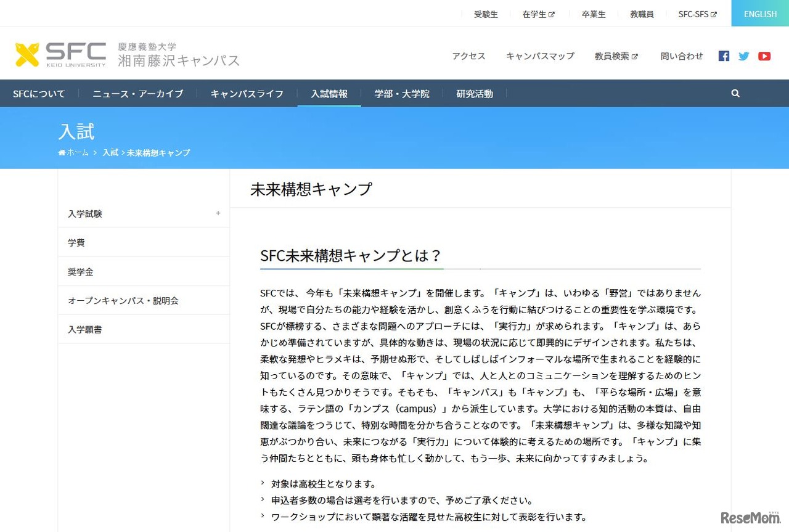Click the SFC Keio University logo

tap(60, 53)
